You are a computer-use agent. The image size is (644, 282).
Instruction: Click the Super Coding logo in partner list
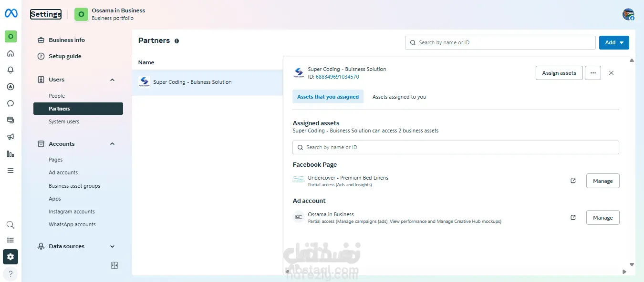144,82
